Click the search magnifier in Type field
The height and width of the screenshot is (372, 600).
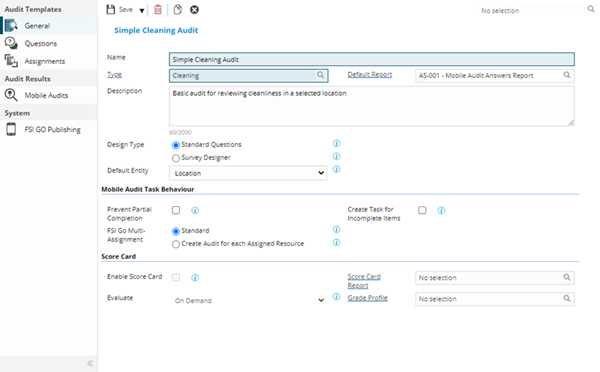click(320, 75)
